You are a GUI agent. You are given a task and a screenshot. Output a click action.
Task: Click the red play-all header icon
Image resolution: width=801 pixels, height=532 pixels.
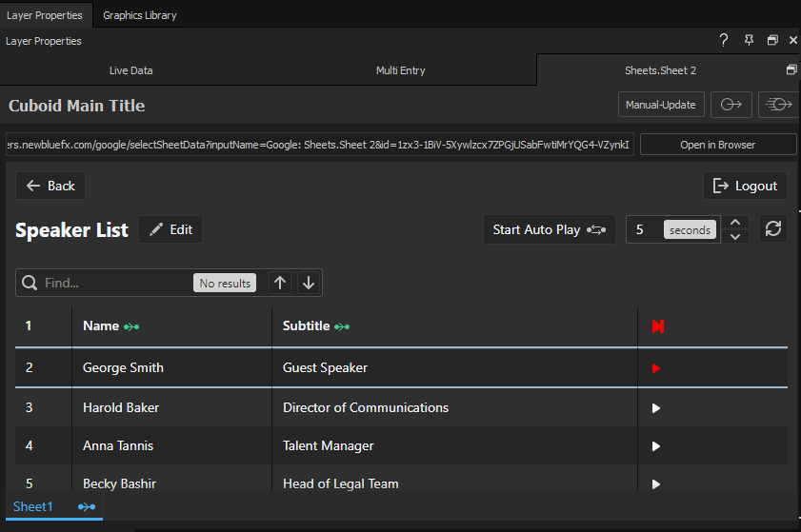tap(657, 326)
